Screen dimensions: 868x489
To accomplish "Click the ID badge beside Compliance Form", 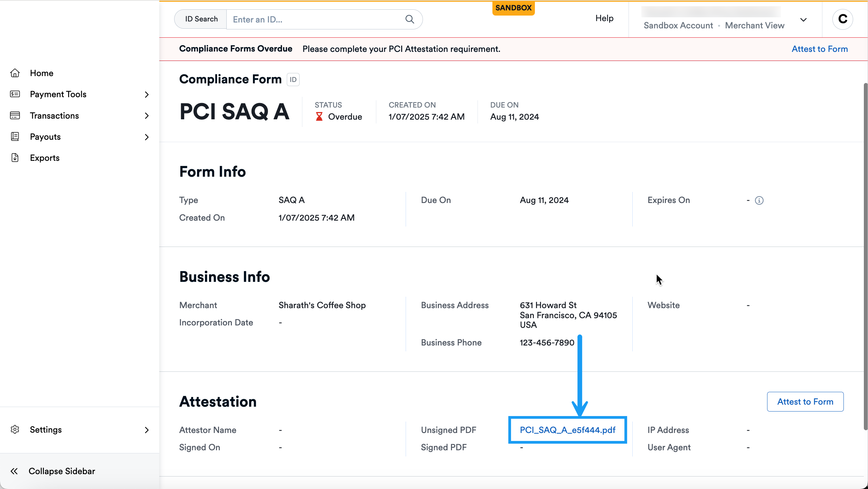I will [293, 80].
